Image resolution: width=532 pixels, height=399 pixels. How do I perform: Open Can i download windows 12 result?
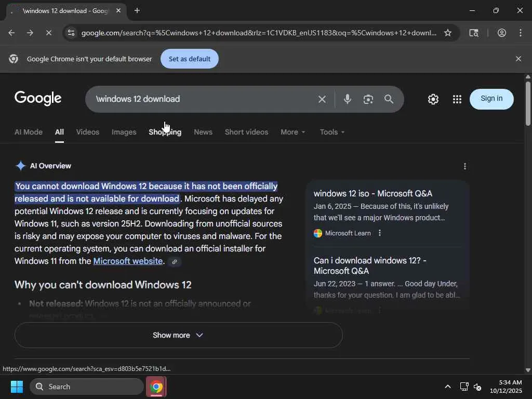point(370,265)
